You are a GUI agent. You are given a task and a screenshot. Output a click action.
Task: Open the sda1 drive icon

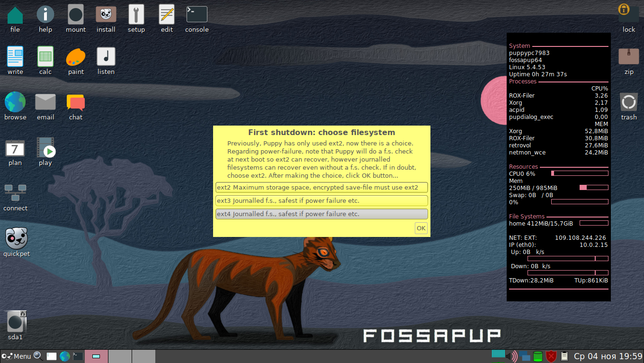coord(16,322)
